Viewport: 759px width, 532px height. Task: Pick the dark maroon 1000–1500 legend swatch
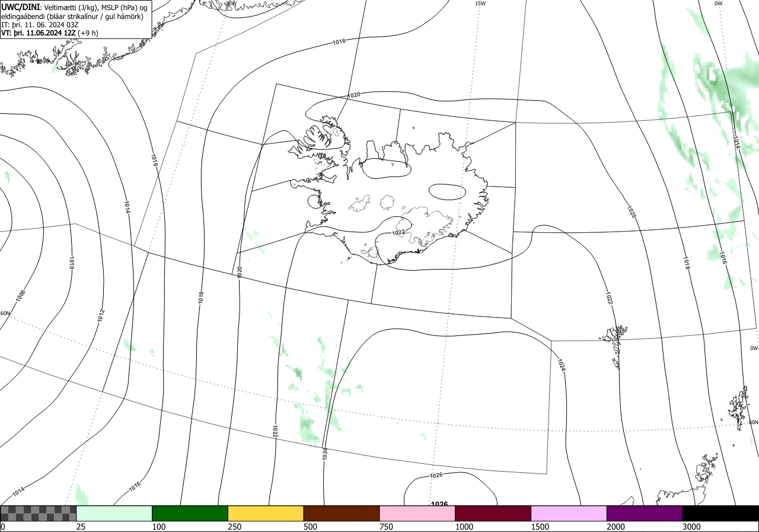coord(493,513)
